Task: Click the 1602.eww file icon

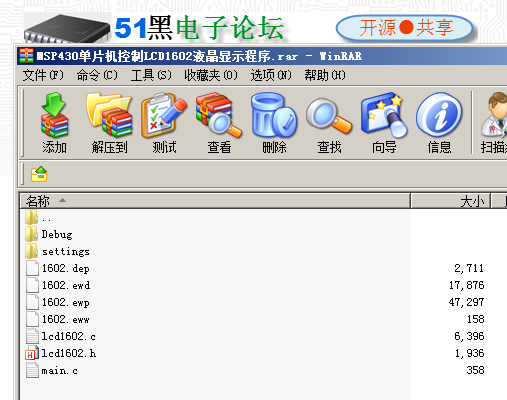Action: 32,319
